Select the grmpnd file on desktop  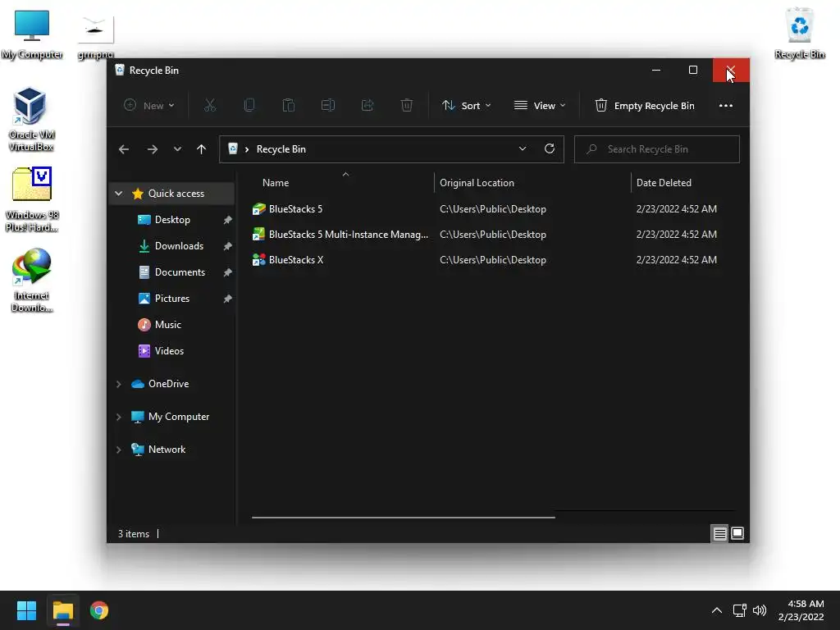tap(95, 36)
